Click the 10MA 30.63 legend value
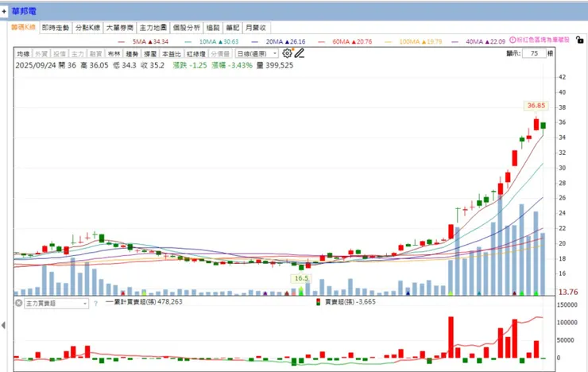The image size is (588, 372). [219, 41]
